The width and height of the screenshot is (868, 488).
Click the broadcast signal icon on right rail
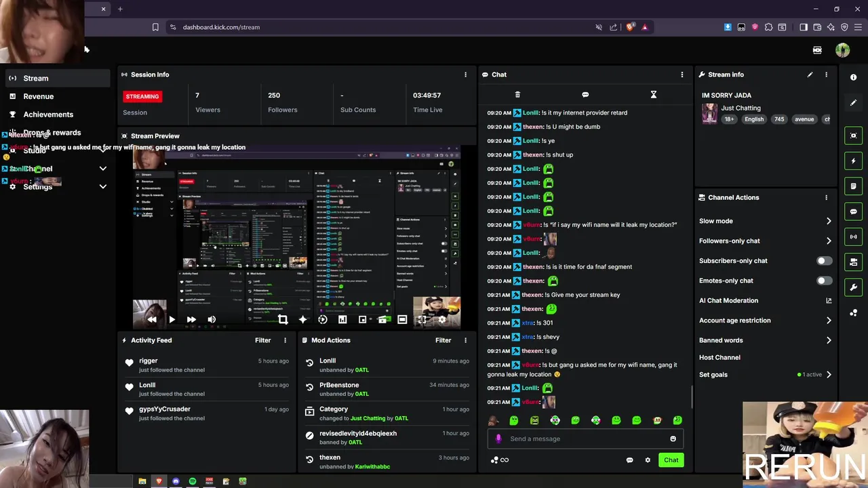854,237
